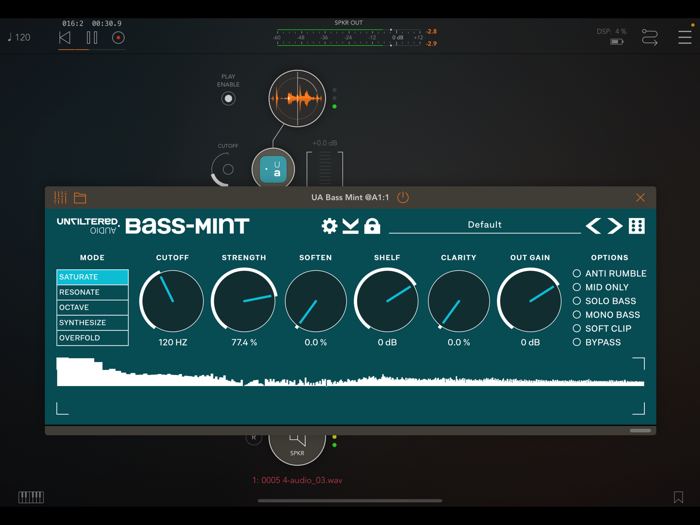Click the OUT GAIN knob

click(530, 300)
